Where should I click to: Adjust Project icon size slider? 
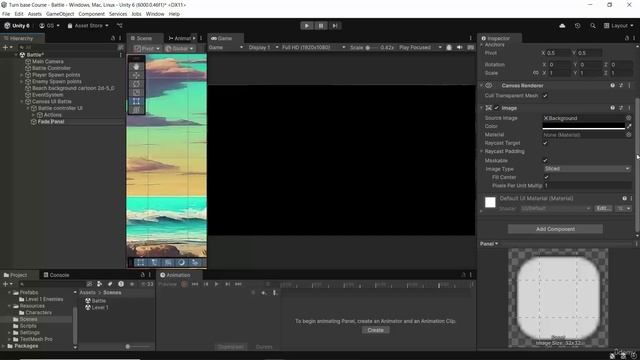[x=138, y=347]
